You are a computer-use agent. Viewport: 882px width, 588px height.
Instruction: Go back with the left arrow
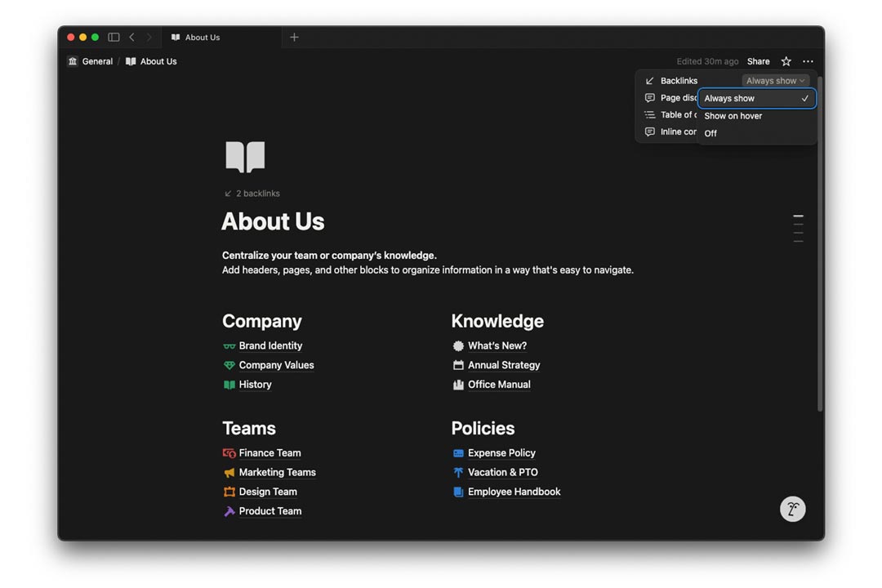click(131, 38)
